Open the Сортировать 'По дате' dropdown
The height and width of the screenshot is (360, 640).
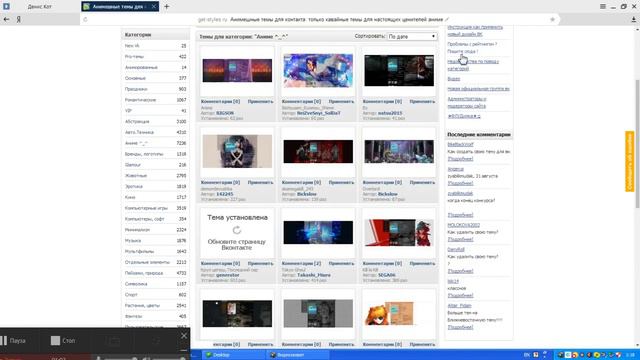[412, 36]
